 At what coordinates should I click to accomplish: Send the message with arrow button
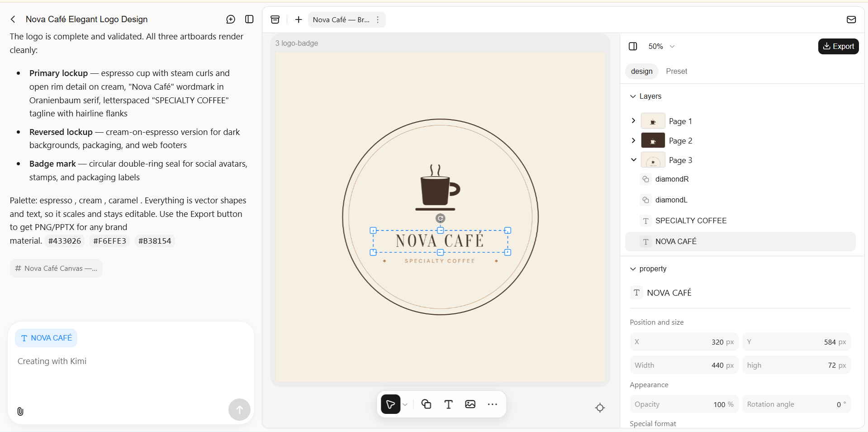click(x=239, y=409)
